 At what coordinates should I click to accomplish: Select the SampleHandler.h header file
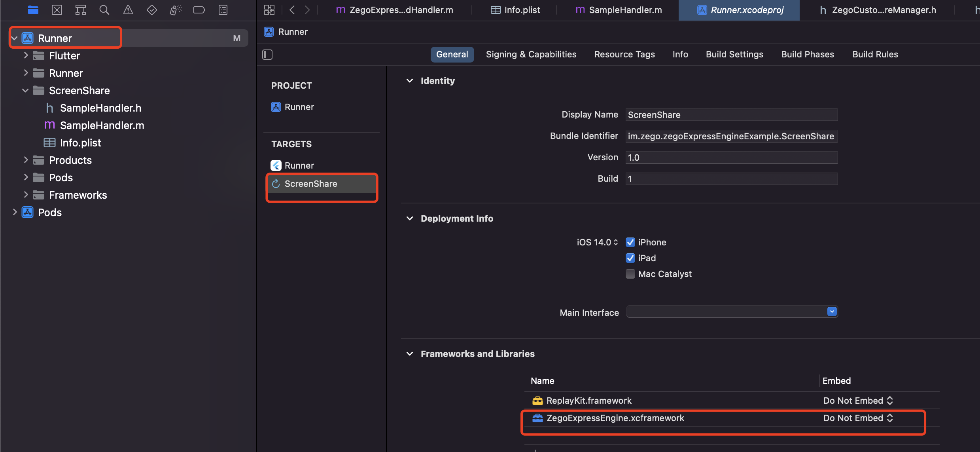coord(100,108)
